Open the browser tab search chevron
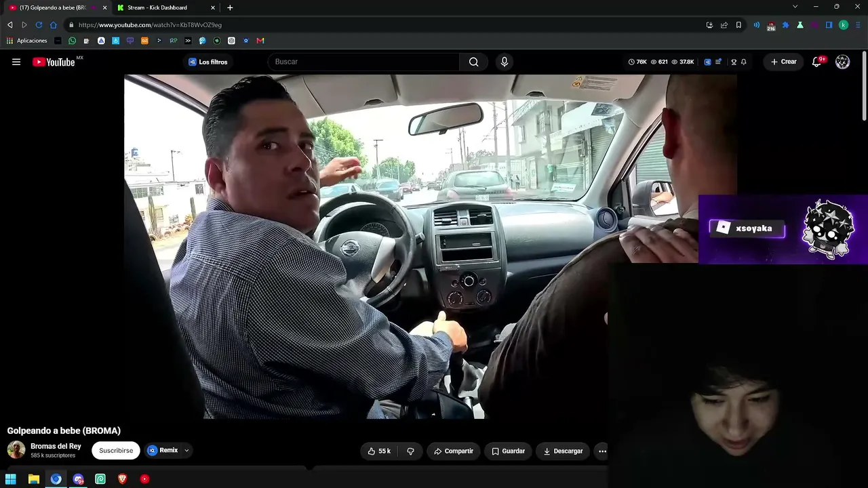 tap(795, 7)
